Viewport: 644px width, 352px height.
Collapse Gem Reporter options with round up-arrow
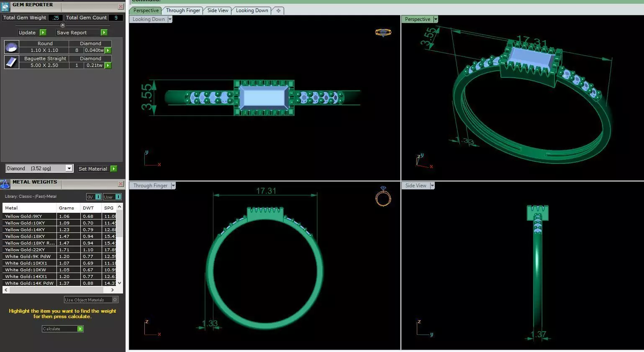click(63, 25)
